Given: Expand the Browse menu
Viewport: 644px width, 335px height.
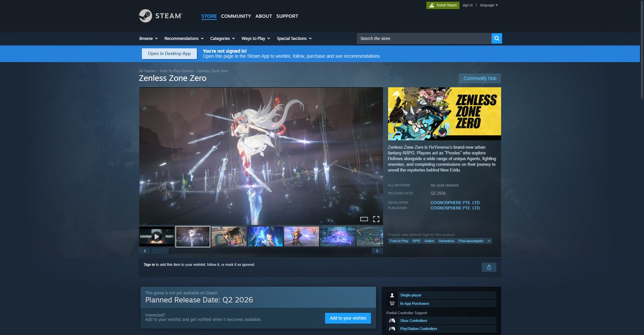Looking at the screenshot, I should [x=149, y=39].
